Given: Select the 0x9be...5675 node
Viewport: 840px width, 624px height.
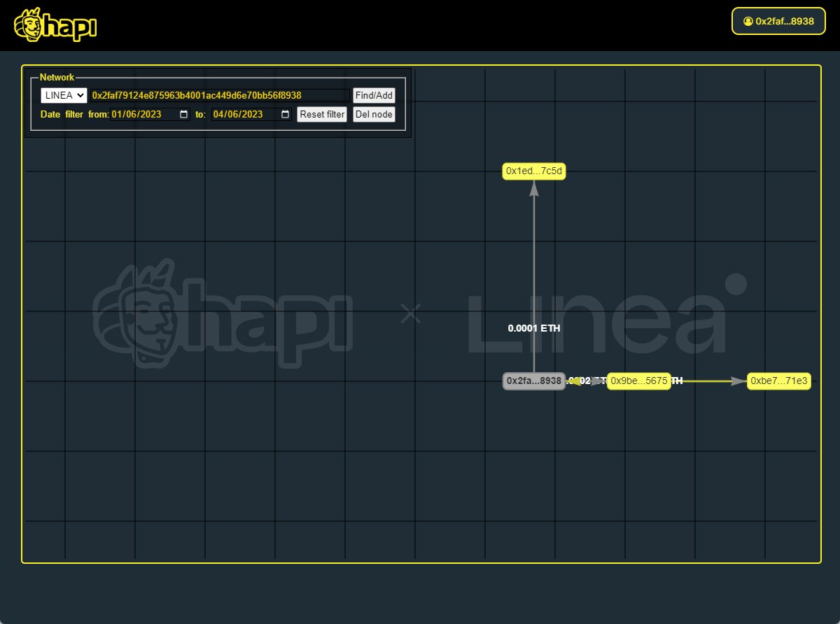Looking at the screenshot, I should click(x=639, y=381).
